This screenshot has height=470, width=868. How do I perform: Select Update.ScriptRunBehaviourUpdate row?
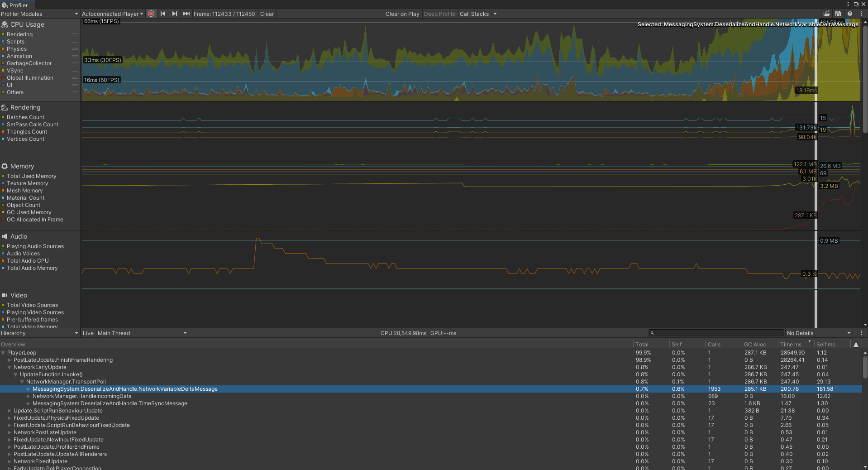click(x=431, y=411)
